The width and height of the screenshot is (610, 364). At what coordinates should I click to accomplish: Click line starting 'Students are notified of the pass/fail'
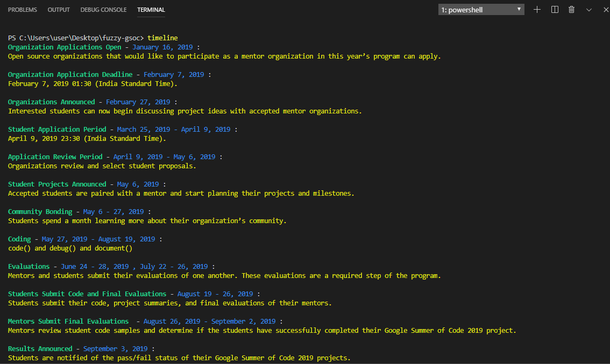tap(179, 358)
